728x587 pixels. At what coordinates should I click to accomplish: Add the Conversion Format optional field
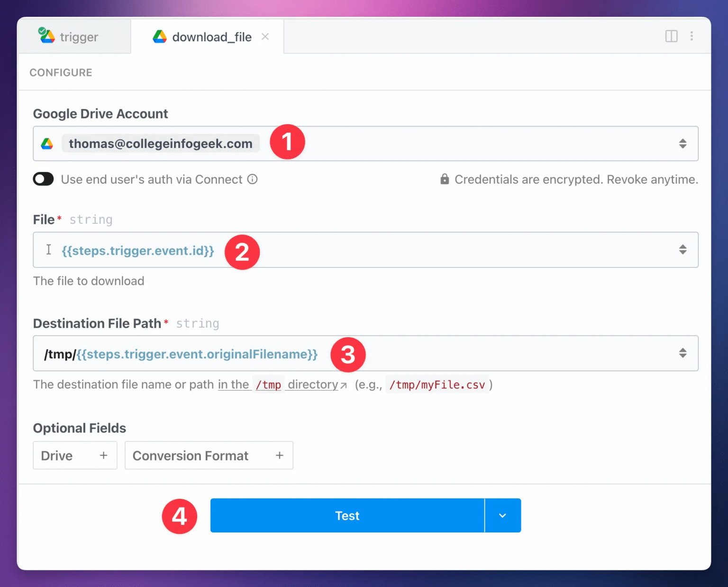[209, 455]
